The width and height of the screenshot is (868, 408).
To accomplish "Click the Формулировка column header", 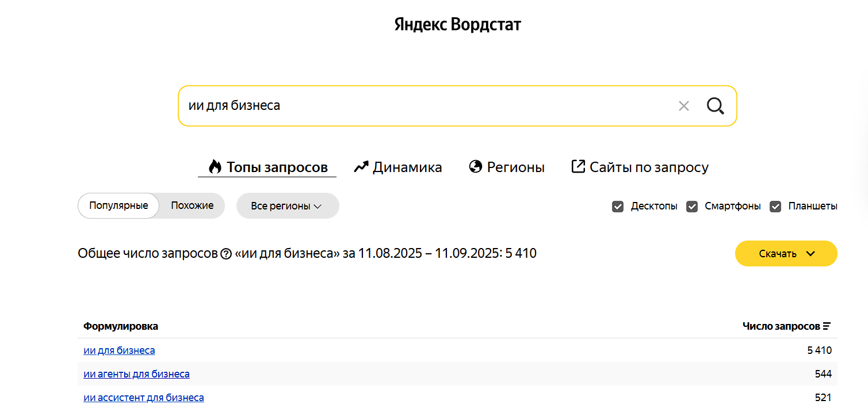I will [121, 326].
